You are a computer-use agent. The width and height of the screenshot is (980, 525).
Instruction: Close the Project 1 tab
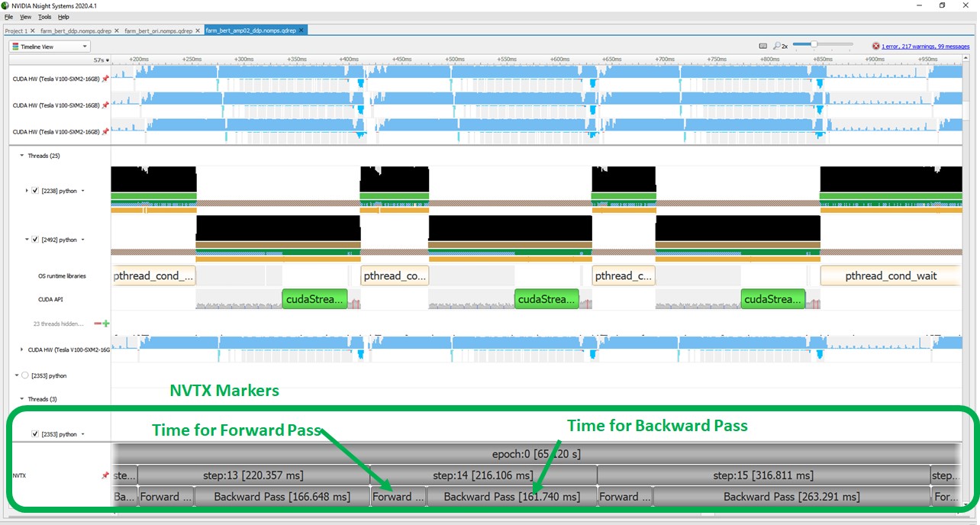[33, 31]
